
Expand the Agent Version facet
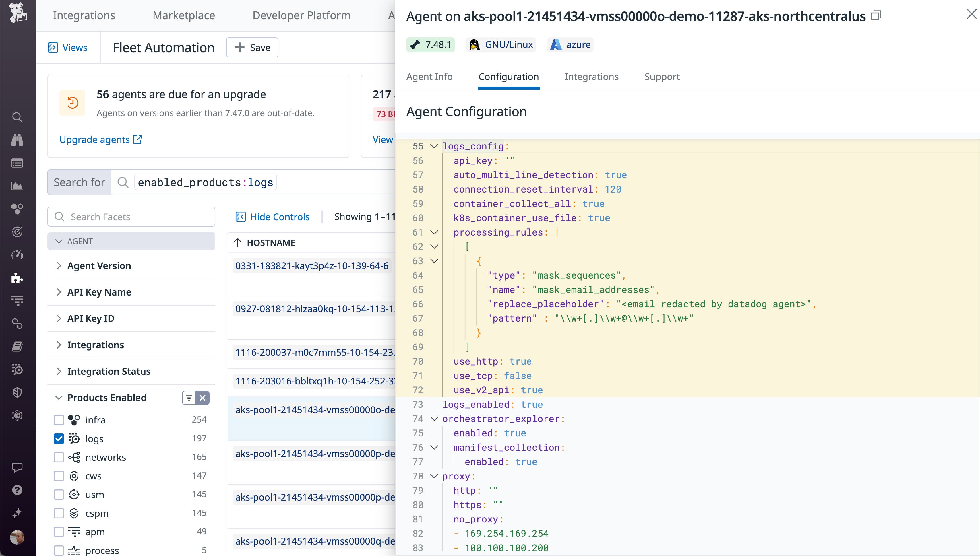[59, 265]
